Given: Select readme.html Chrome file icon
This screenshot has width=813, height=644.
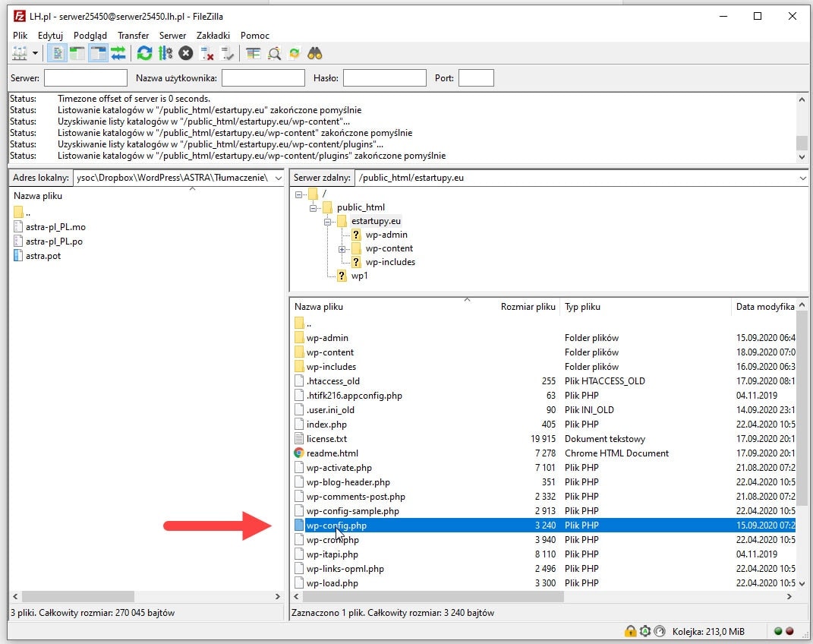Looking at the screenshot, I should tap(298, 453).
